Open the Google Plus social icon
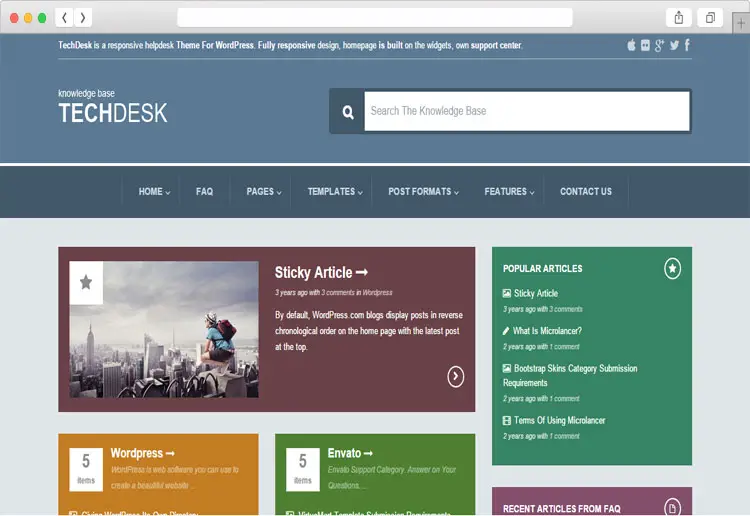This screenshot has width=750, height=516. pyautogui.click(x=660, y=45)
